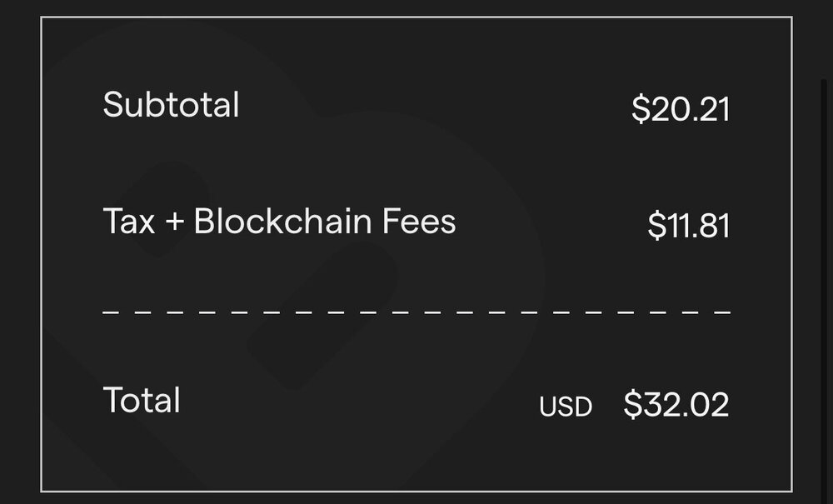Click the last dash of the divider line
The height and width of the screenshot is (504, 833).
point(723,312)
